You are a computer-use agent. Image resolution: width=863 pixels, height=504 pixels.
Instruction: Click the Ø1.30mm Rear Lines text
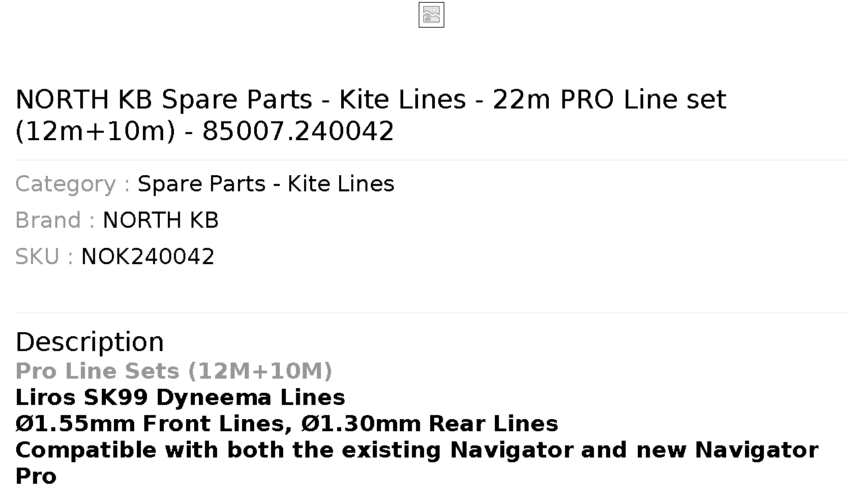coord(429,424)
